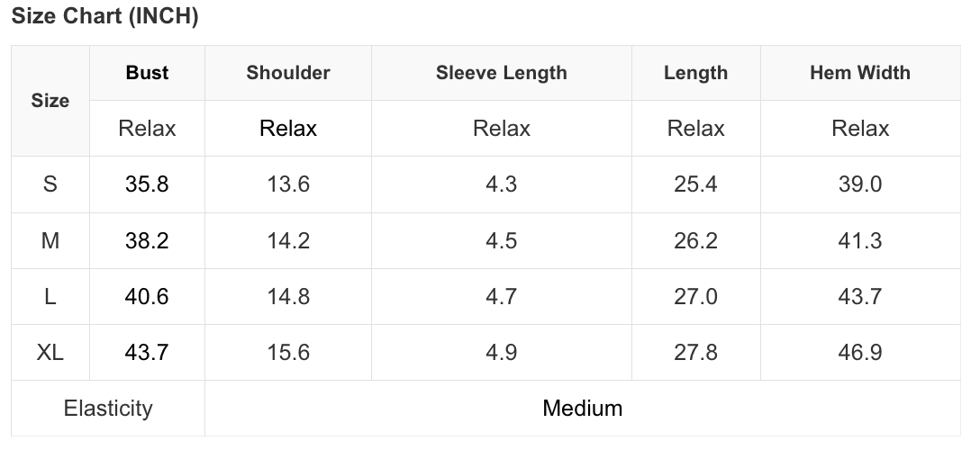
Task: Select hem width value 46.9
Action: click(859, 353)
